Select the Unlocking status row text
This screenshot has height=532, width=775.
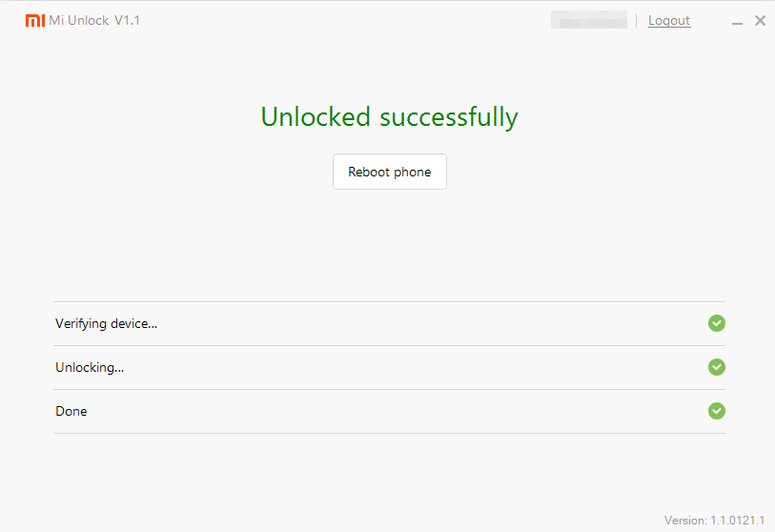90,368
